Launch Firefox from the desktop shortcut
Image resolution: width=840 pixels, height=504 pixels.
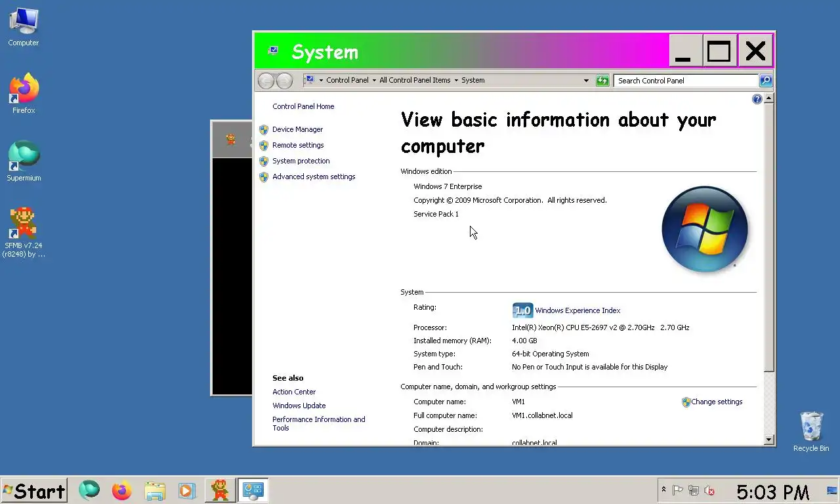(24, 94)
